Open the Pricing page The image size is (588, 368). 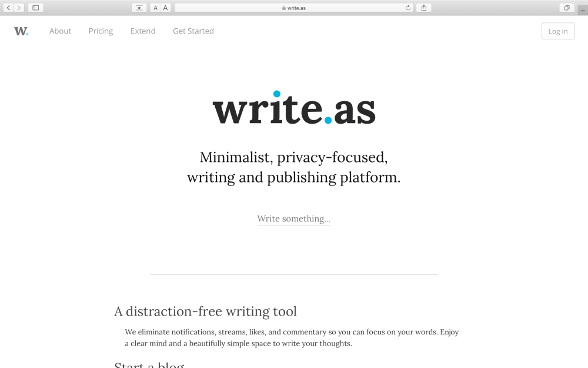coord(101,31)
